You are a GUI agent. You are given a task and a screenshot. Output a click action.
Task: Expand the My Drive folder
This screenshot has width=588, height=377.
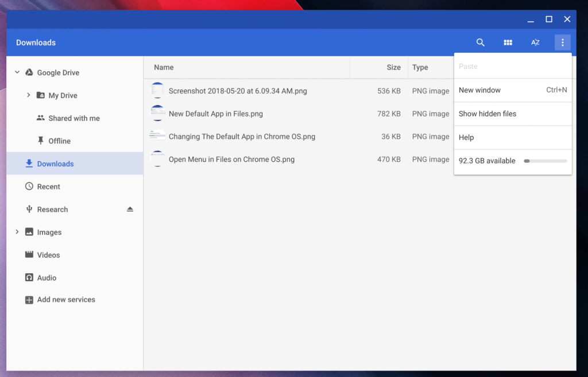[x=28, y=95]
